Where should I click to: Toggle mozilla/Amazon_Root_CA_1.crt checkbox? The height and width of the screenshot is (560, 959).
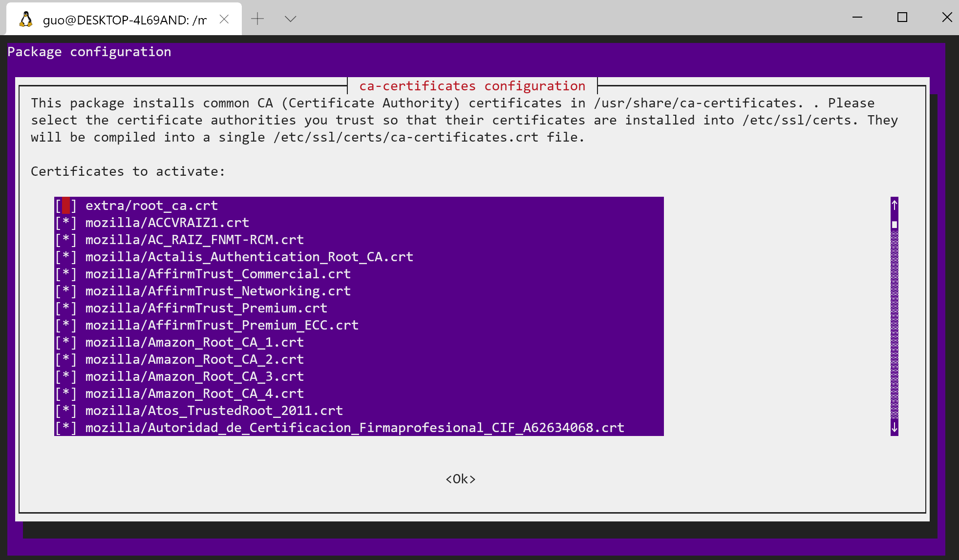(66, 342)
